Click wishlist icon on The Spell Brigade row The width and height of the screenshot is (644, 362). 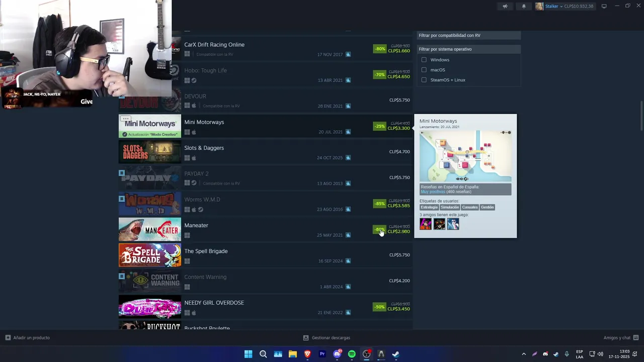point(348,261)
